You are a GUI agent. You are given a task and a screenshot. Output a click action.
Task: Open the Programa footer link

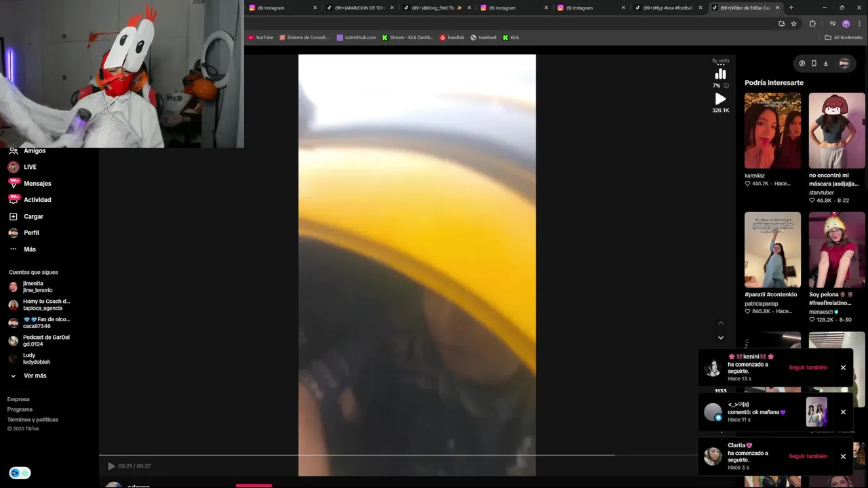pos(20,409)
